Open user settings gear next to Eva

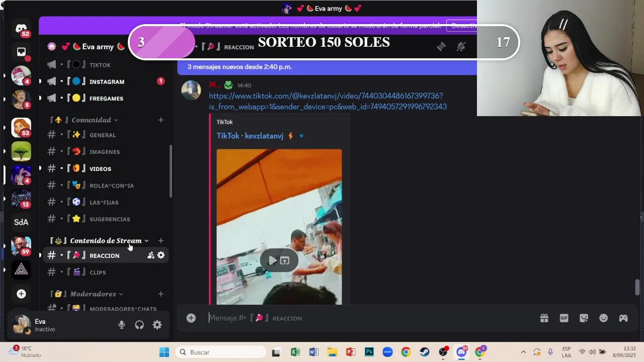click(157, 325)
